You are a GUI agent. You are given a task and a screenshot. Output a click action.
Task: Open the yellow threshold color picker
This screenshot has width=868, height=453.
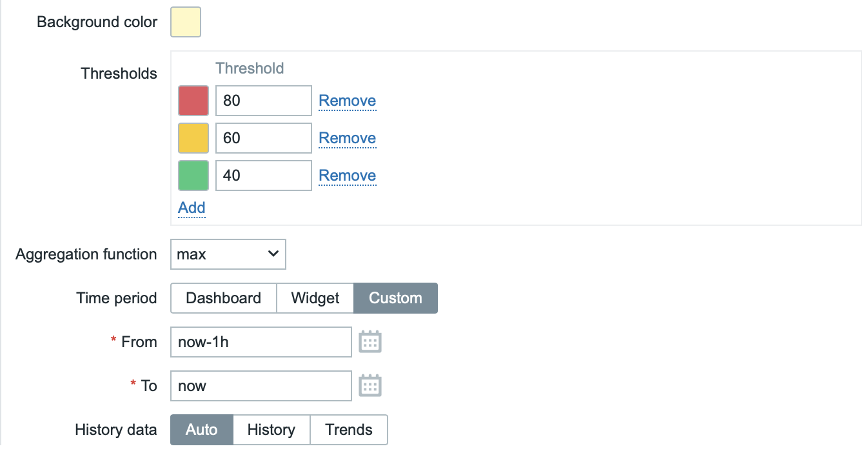point(193,138)
